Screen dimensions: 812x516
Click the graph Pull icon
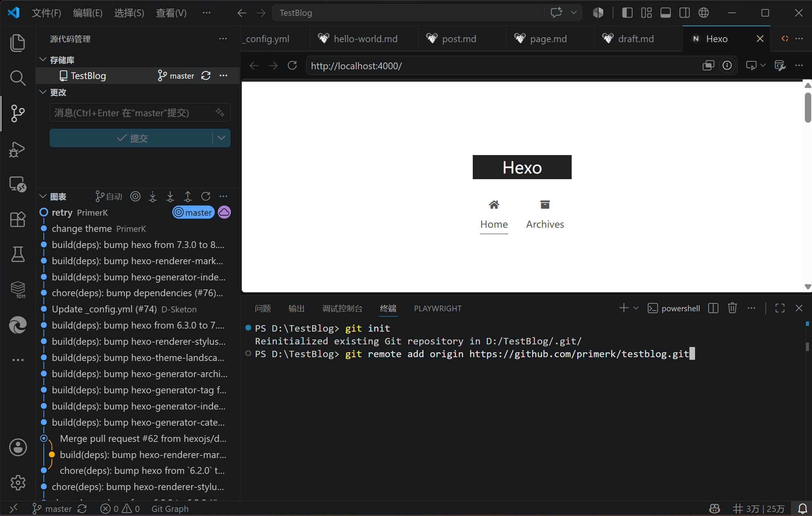coord(170,196)
